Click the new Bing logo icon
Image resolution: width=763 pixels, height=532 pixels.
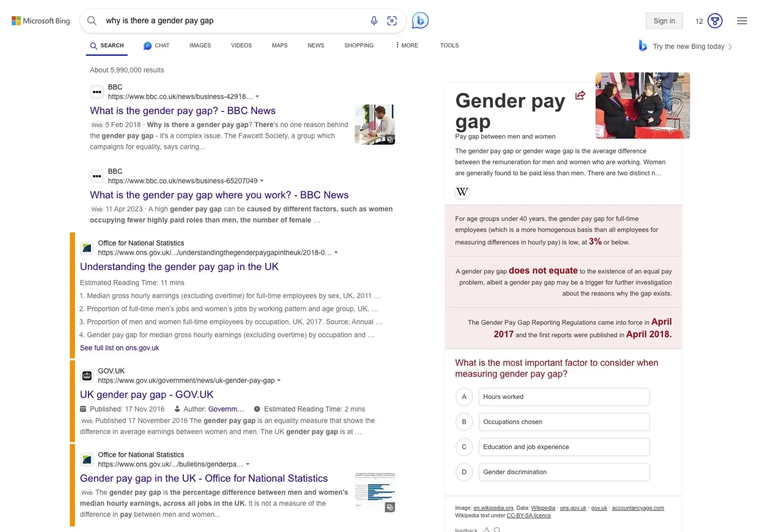pyautogui.click(x=643, y=46)
